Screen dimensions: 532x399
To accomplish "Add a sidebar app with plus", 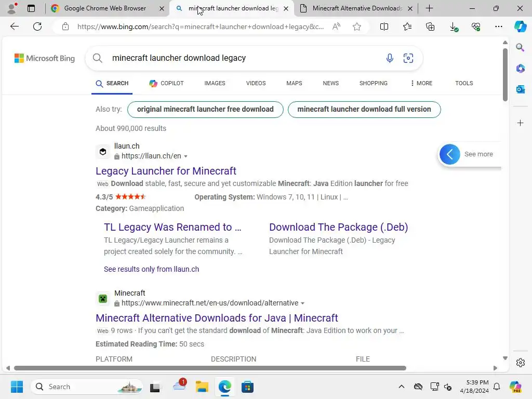I will (520, 123).
